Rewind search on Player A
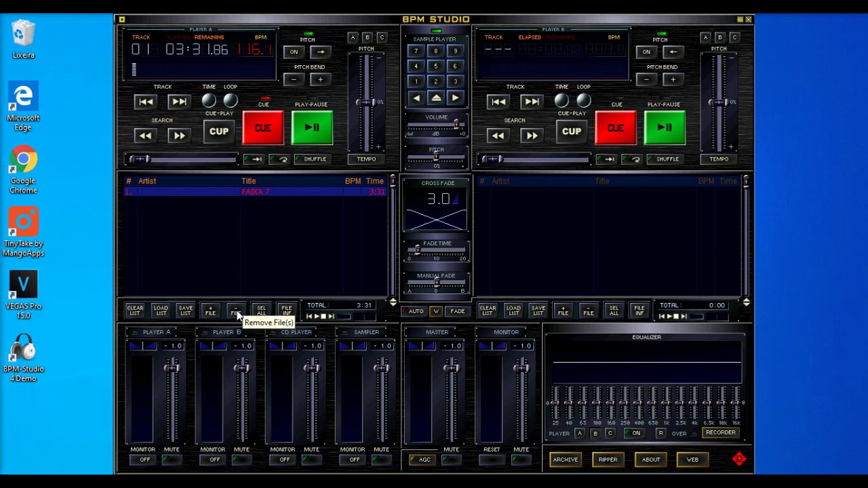 (145, 136)
